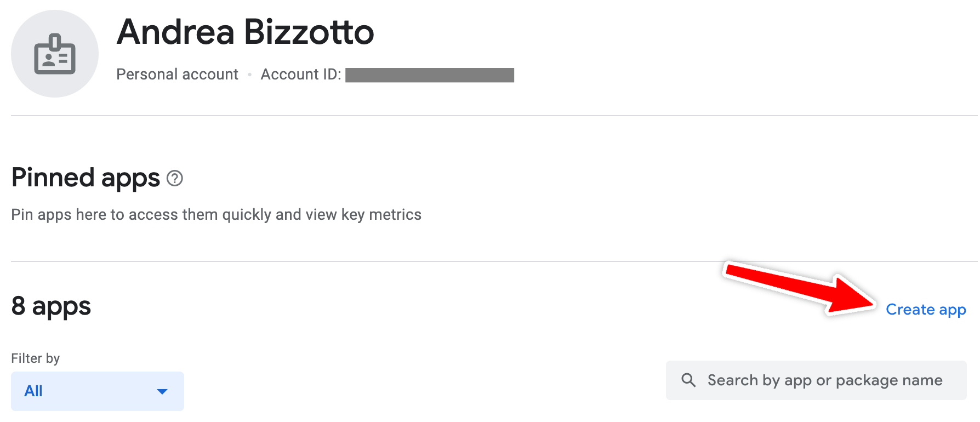The height and width of the screenshot is (422, 980).
Task: Click the divider line below the account header
Action: point(493,116)
